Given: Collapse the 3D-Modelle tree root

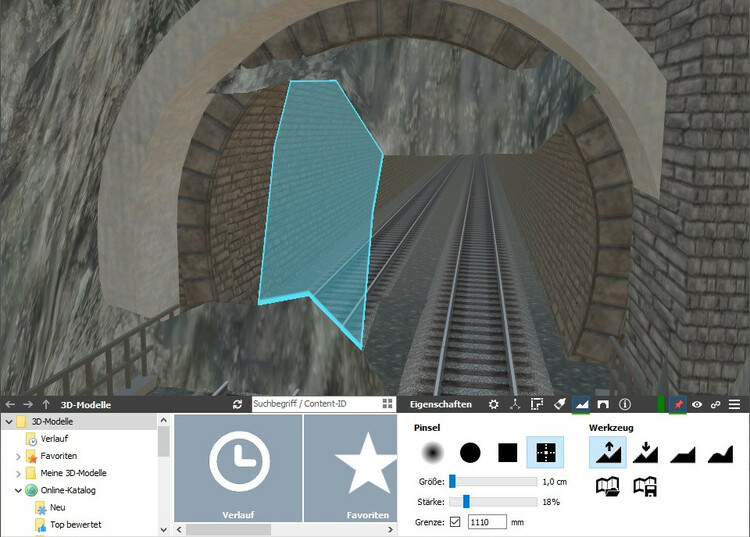Looking at the screenshot, I should pyautogui.click(x=9, y=422).
